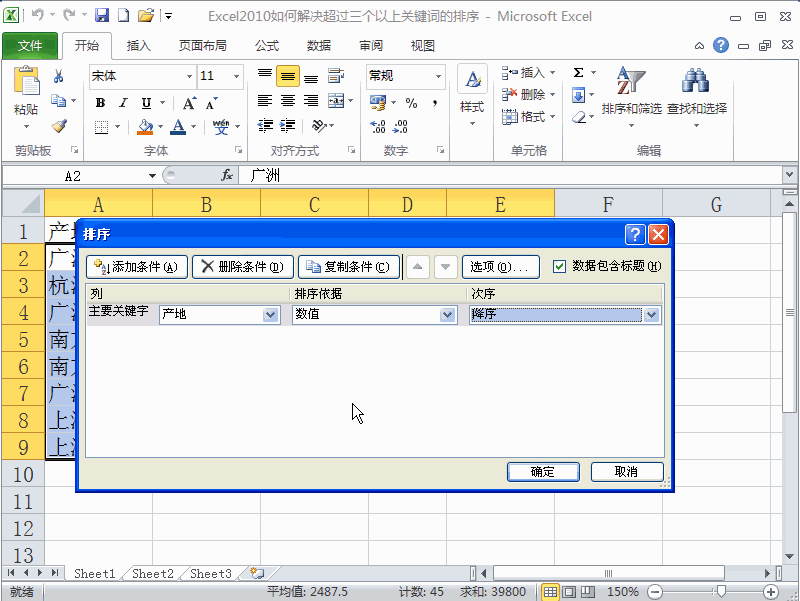Toggle Bold formatting

point(101,103)
